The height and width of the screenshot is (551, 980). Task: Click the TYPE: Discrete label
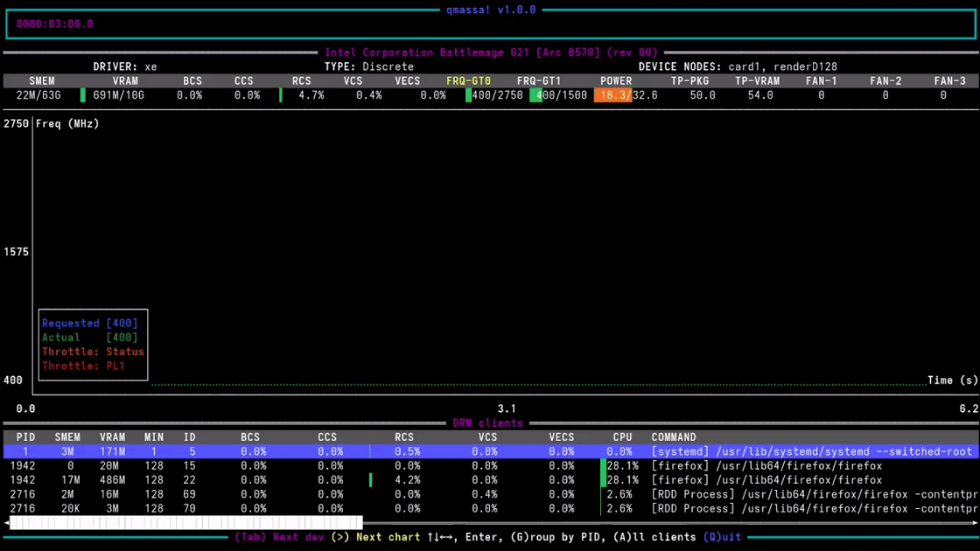pos(368,66)
